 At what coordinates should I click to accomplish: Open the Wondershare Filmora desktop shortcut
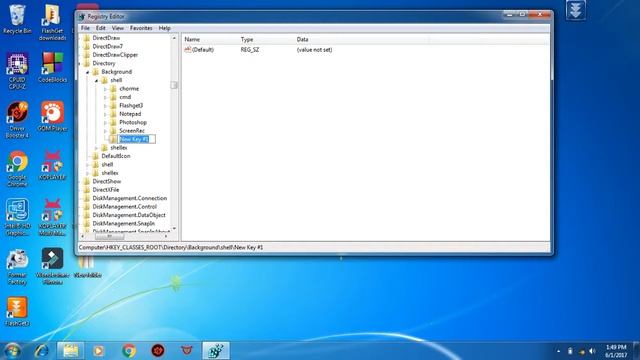(x=52, y=266)
